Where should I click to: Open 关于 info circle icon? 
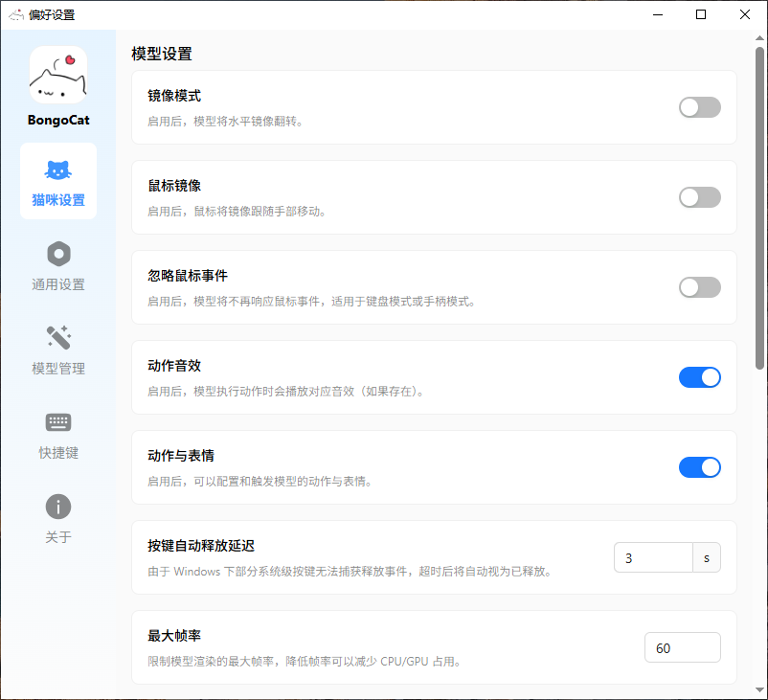[x=58, y=507]
